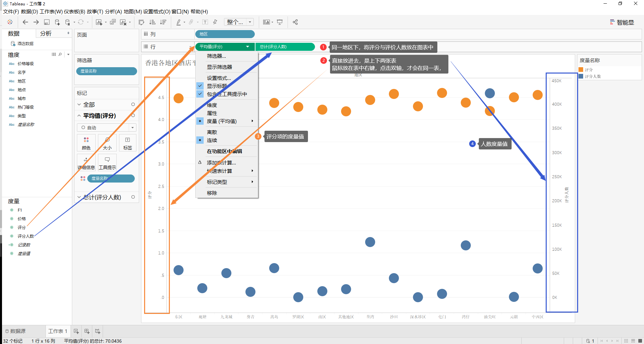Select the 离散 option in context menu
The width and height of the screenshot is (644, 344).
pos(212,132)
